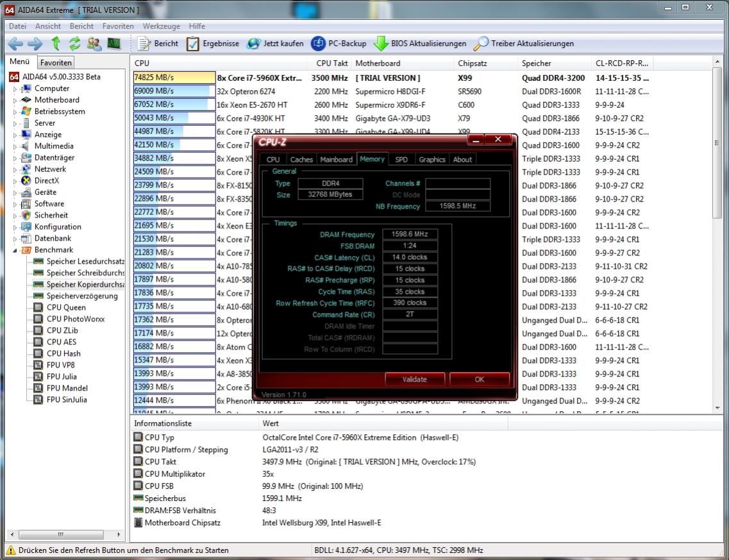729x560 pixels.
Task: Open the Ergebnisse results toolbar button
Action: (x=212, y=44)
